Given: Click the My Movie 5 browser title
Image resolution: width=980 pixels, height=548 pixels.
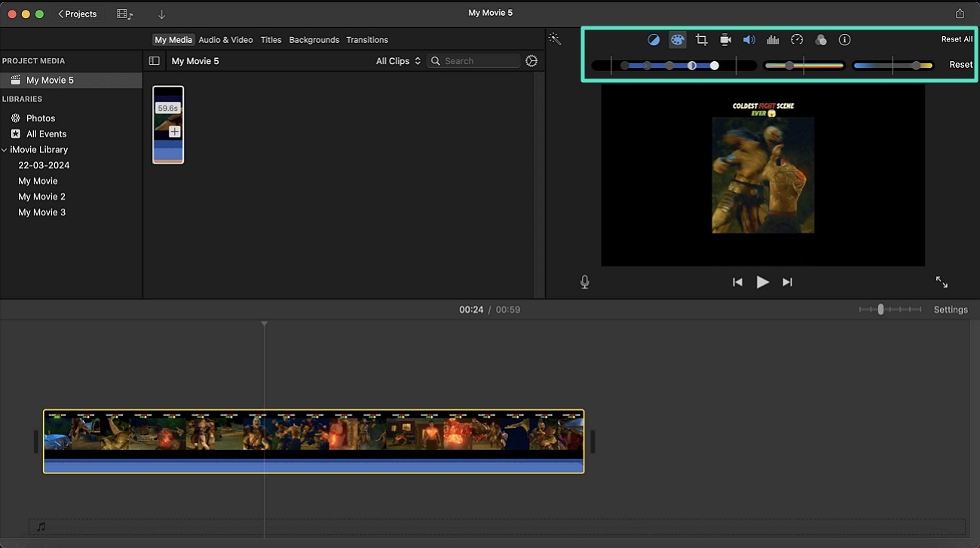Looking at the screenshot, I should [x=195, y=61].
